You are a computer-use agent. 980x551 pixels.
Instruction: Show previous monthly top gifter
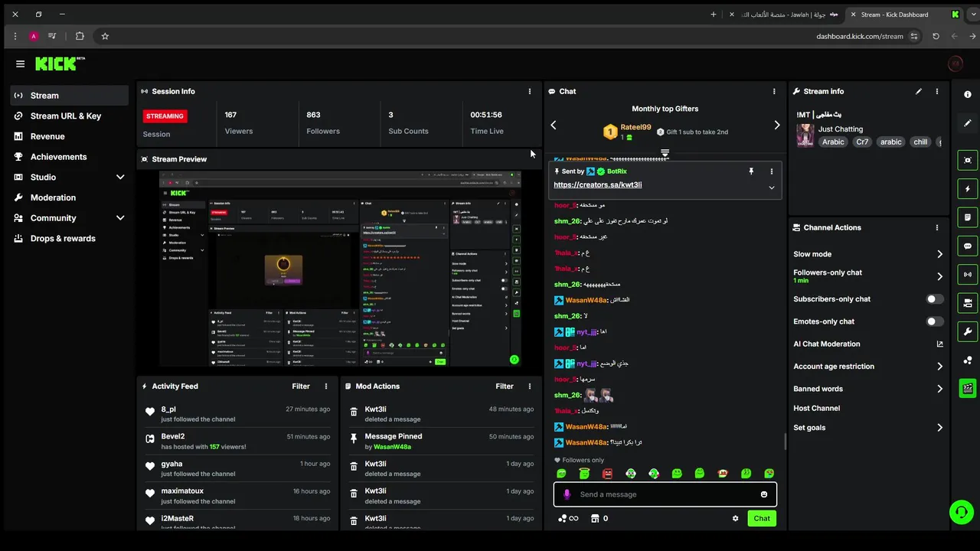pos(554,126)
